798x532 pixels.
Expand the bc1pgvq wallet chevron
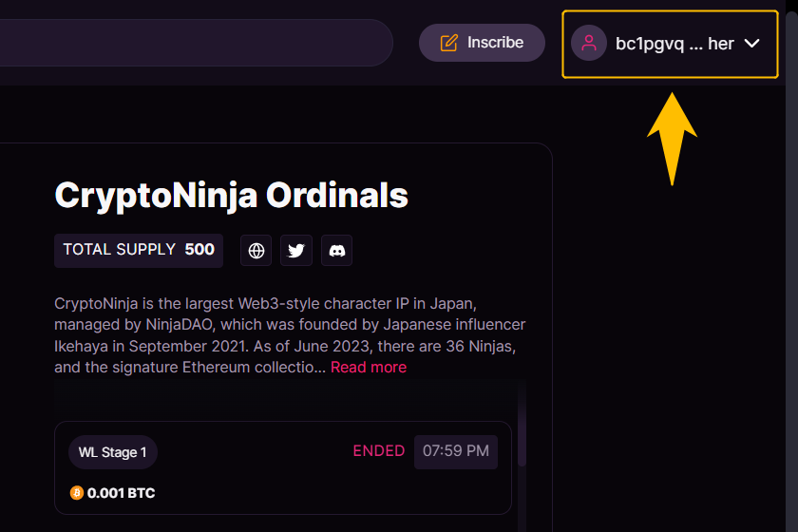click(751, 44)
